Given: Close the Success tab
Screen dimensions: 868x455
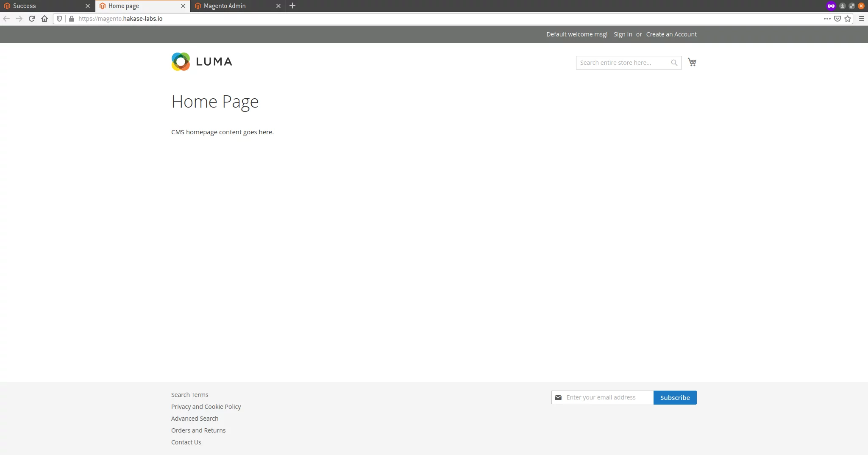Looking at the screenshot, I should pyautogui.click(x=88, y=6).
